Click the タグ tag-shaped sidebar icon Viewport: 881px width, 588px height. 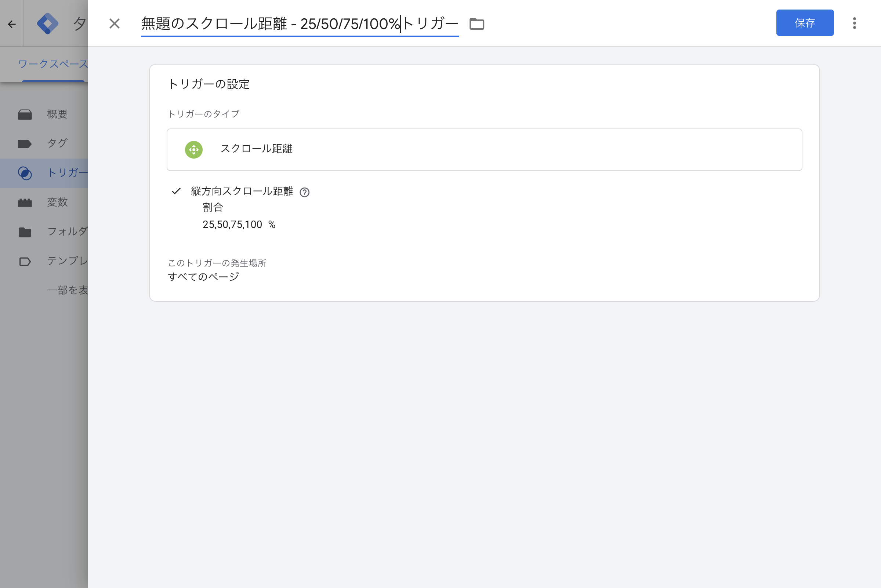click(x=25, y=144)
